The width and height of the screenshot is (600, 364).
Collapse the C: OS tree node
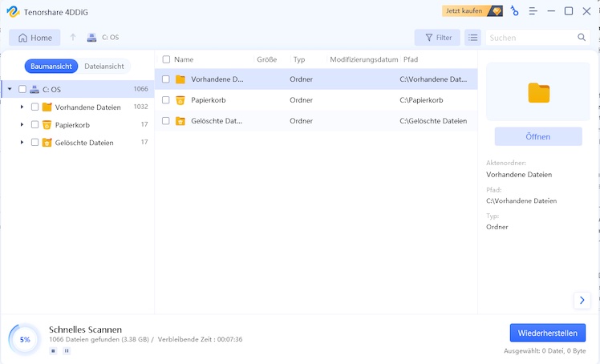pos(10,89)
